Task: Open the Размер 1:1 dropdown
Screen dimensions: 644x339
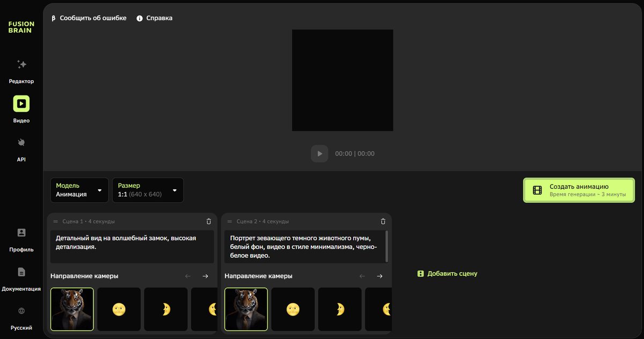Action: pyautogui.click(x=148, y=190)
